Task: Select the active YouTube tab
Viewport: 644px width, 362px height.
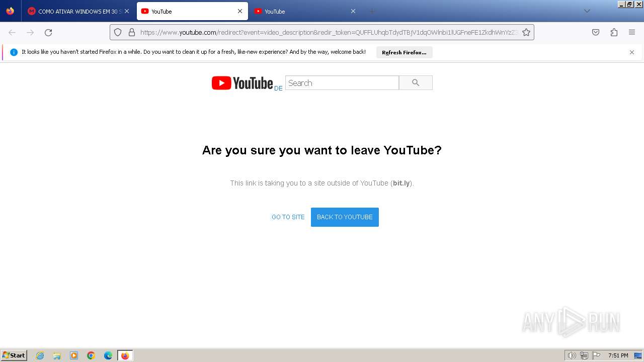Action: click(192, 11)
